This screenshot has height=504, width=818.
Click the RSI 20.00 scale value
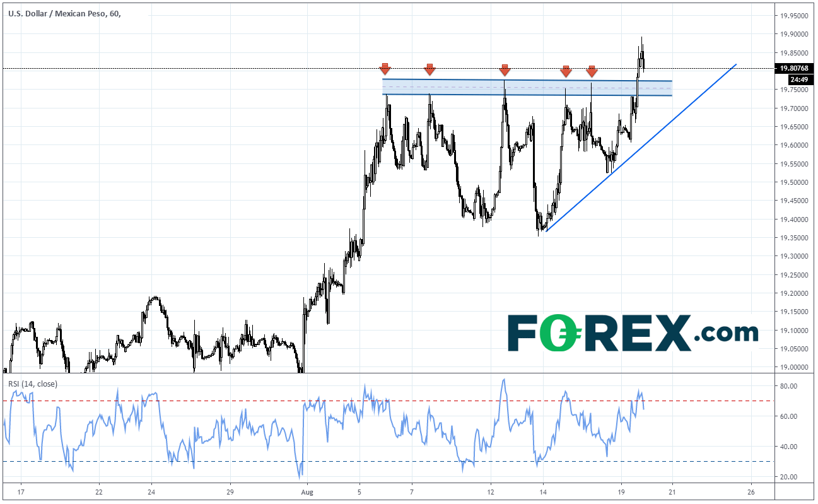pos(789,477)
